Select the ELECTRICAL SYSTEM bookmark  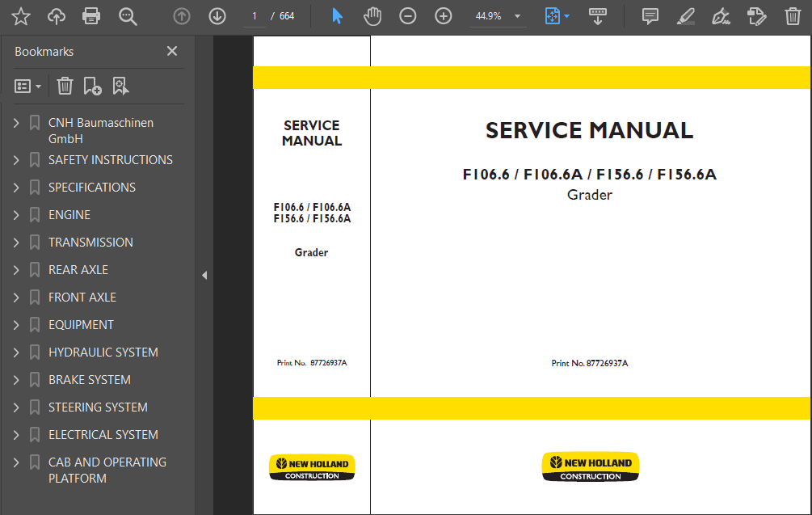click(103, 435)
